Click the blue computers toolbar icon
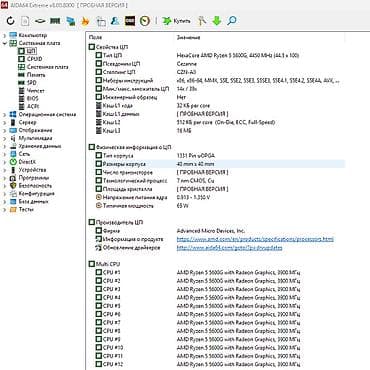The width and height of the screenshot is (370, 370). pos(71,21)
